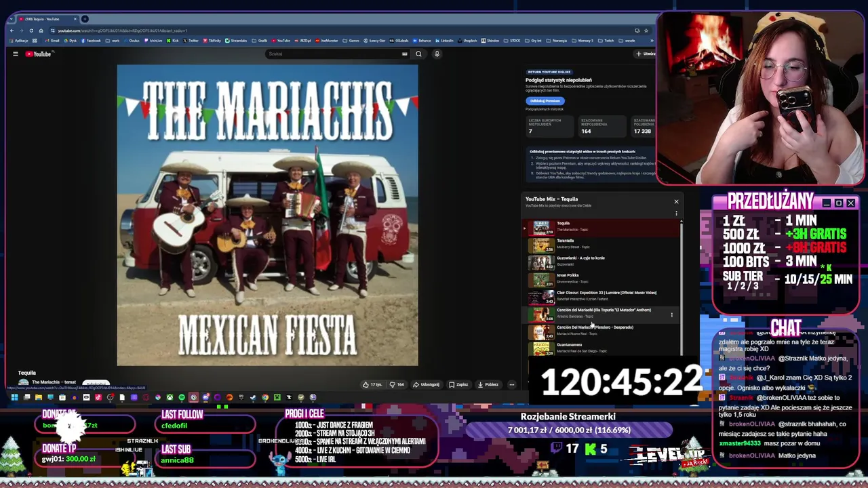Open the Streamlabs bookmark
Image resolution: width=868 pixels, height=488 pixels.
point(235,41)
